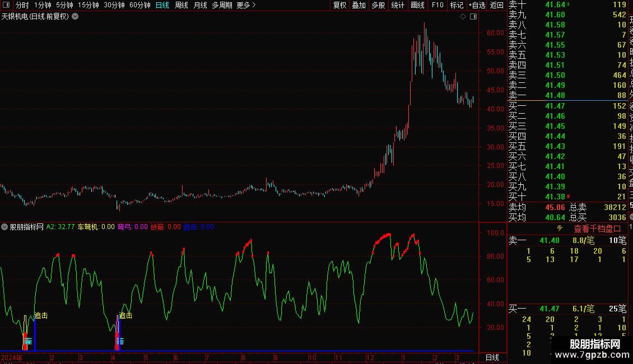The image size is (633, 364).
Task: Toggle the right panel layout icon
Action: pos(473,17)
